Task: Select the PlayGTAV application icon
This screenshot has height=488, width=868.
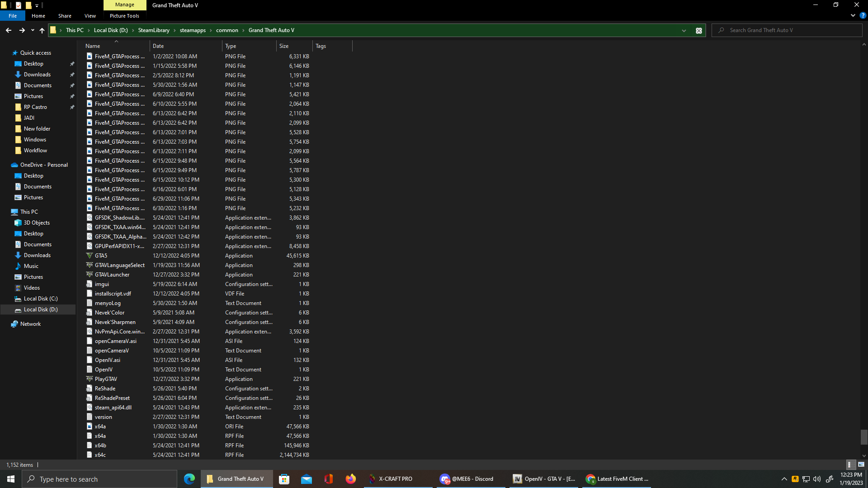Action: click(x=90, y=379)
